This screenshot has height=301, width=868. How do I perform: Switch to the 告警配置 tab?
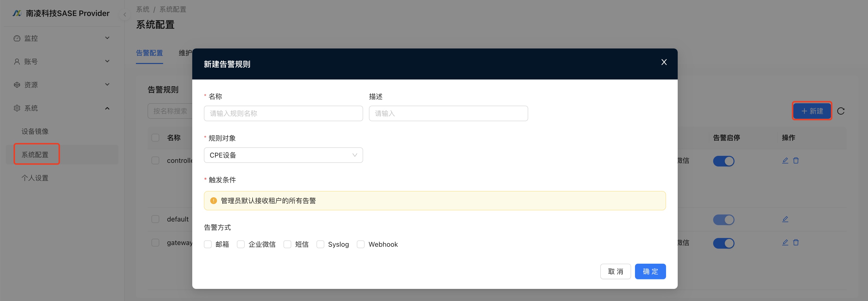[149, 53]
